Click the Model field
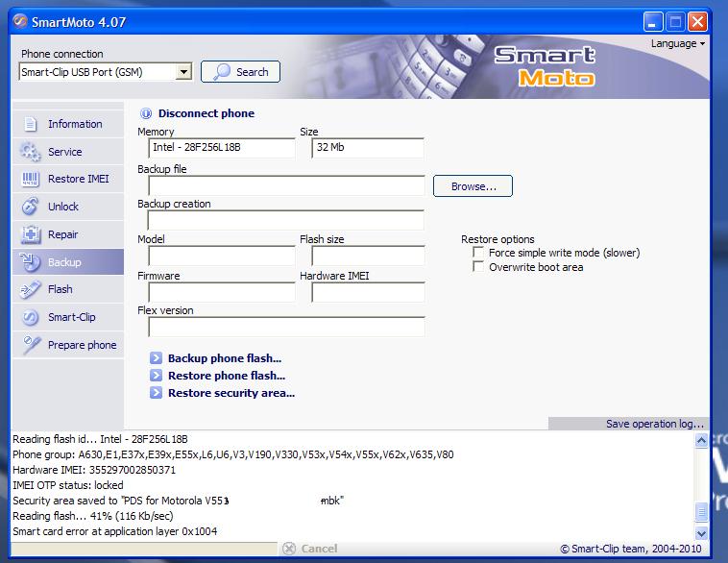This screenshot has height=563, width=728. (222, 256)
